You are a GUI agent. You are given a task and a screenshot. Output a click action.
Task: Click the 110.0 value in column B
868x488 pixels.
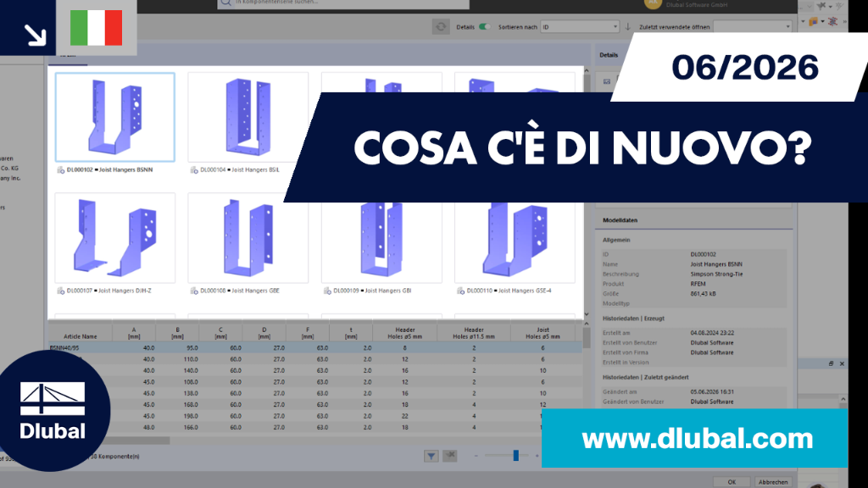(191, 359)
